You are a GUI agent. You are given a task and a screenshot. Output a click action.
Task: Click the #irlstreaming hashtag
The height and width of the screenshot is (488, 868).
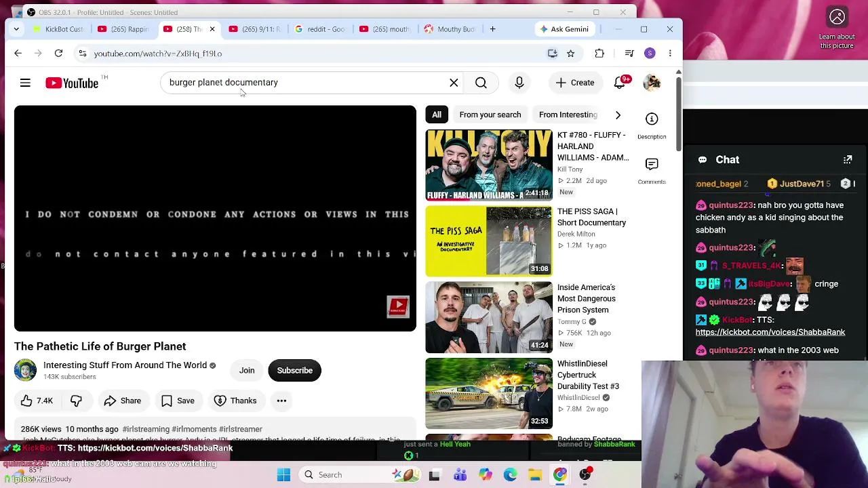(146, 429)
